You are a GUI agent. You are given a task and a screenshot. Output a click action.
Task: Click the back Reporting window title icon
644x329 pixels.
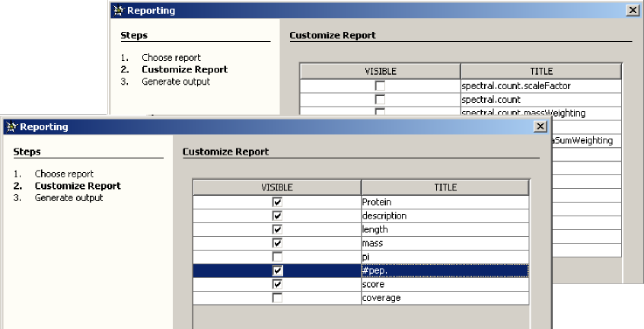[x=117, y=11]
